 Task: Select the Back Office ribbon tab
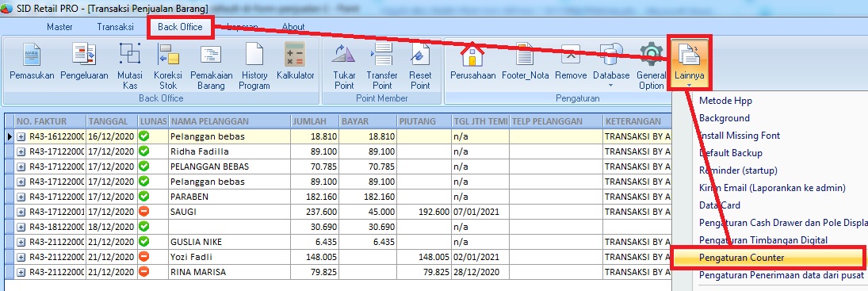(180, 26)
